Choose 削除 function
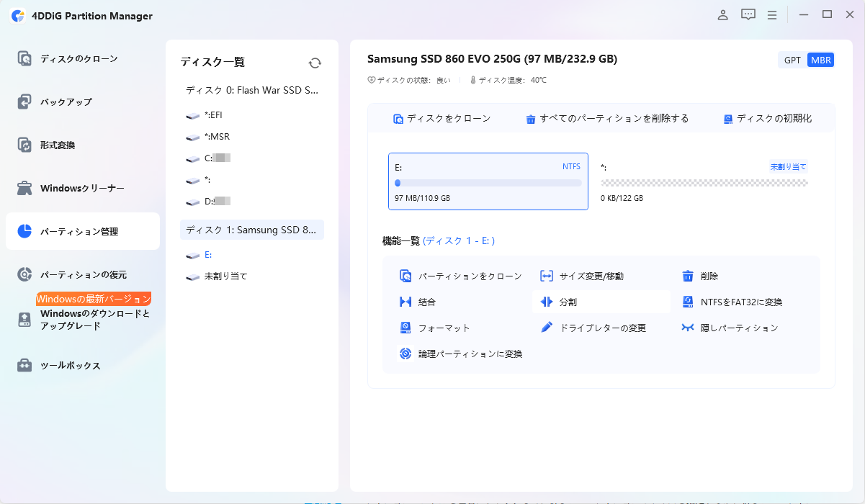865x504 pixels. [700, 276]
